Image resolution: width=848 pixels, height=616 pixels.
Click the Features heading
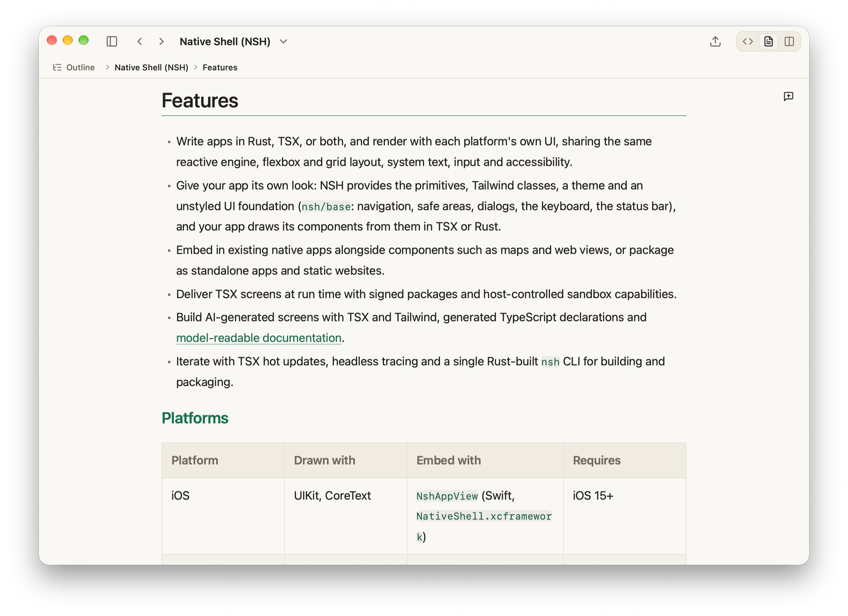point(200,100)
